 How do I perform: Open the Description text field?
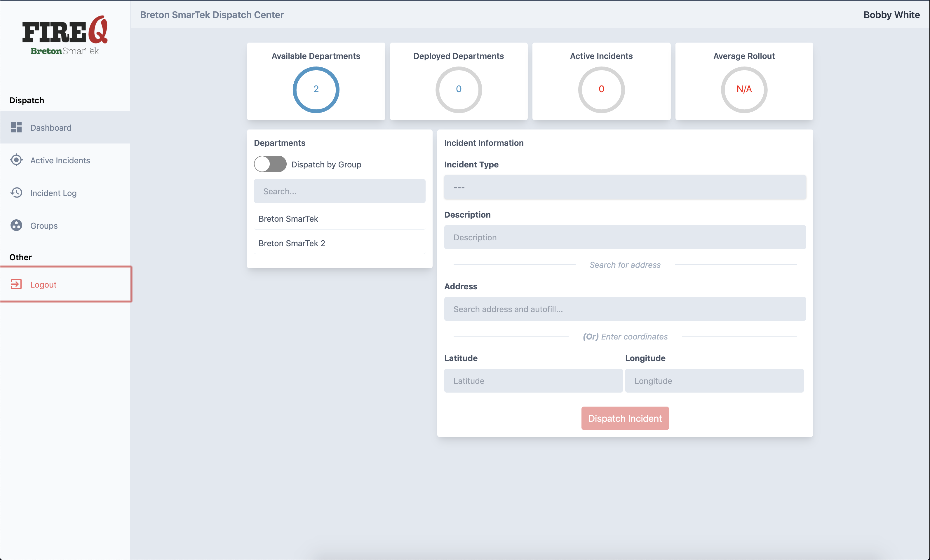click(x=624, y=237)
